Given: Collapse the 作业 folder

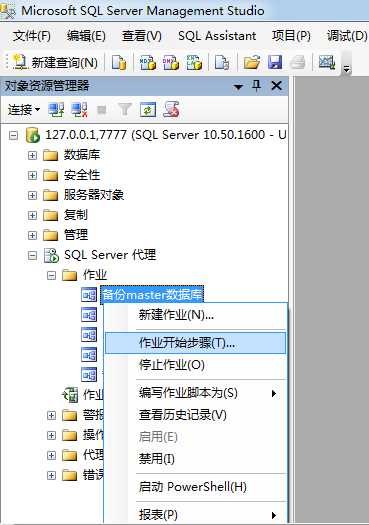Looking at the screenshot, I should click(51, 275).
